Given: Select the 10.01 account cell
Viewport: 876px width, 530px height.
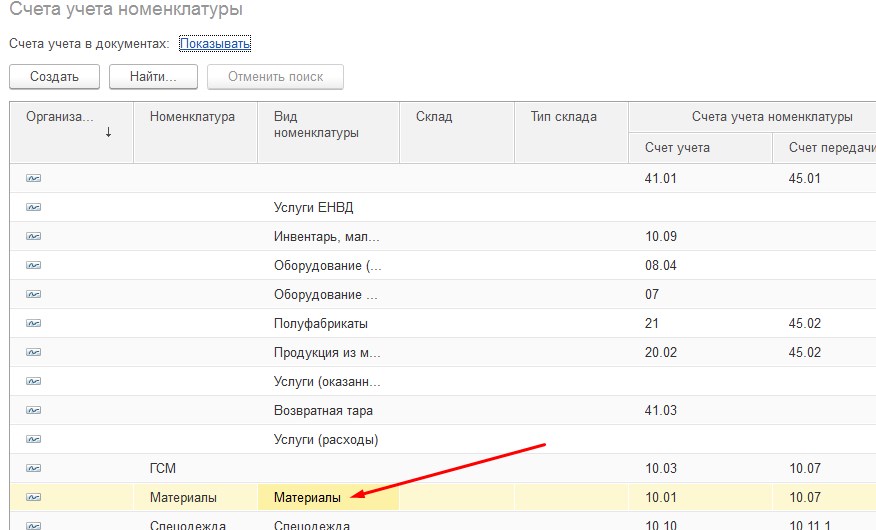Looking at the screenshot, I should 701,498.
